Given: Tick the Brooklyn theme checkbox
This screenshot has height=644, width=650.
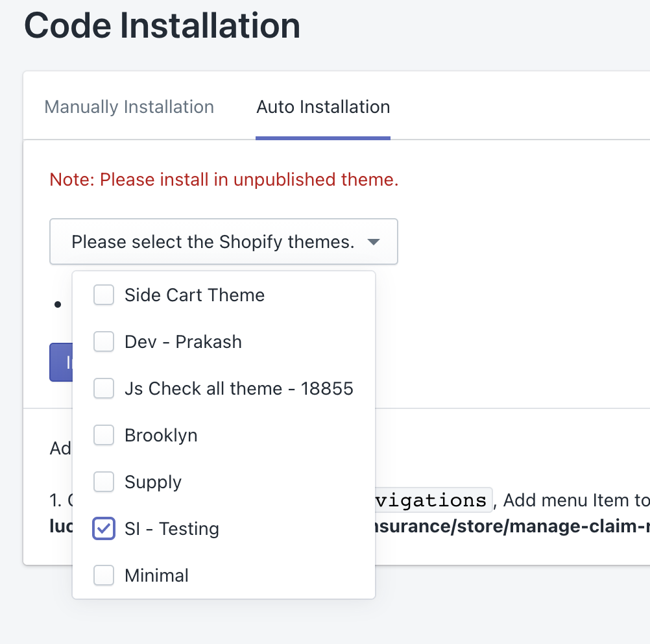Looking at the screenshot, I should click(104, 436).
